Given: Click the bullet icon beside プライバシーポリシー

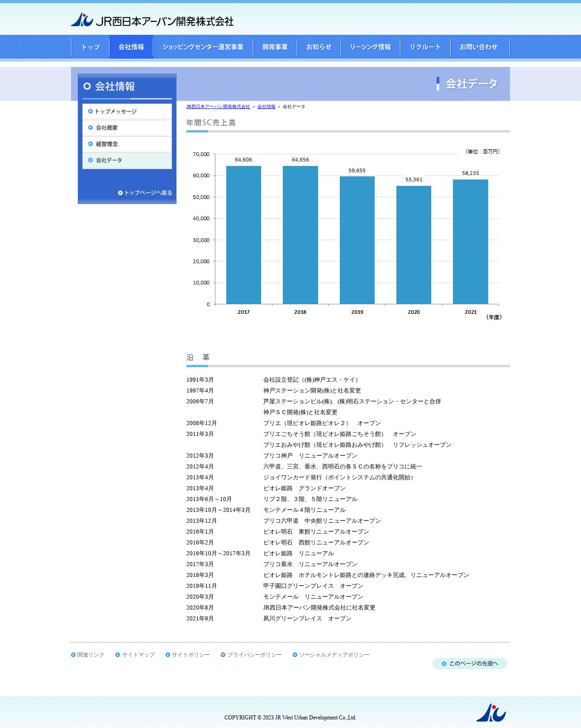Looking at the screenshot, I should pyautogui.click(x=223, y=655).
